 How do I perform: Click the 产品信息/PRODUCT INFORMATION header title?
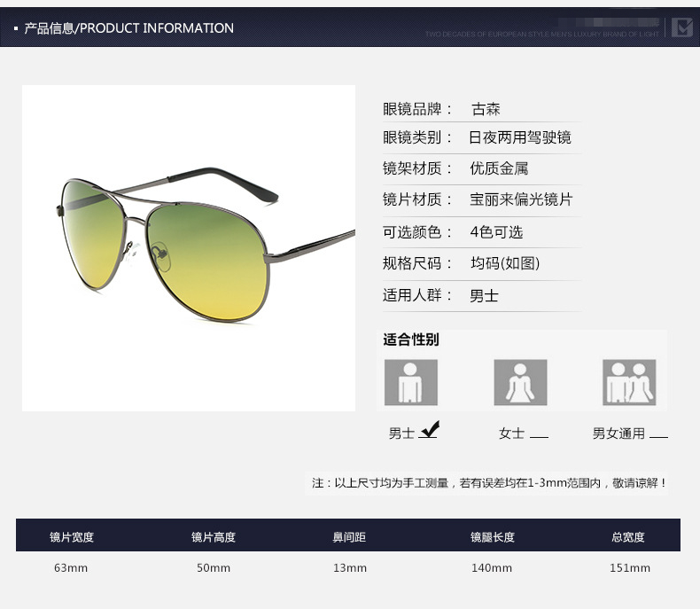pyautogui.click(x=128, y=28)
